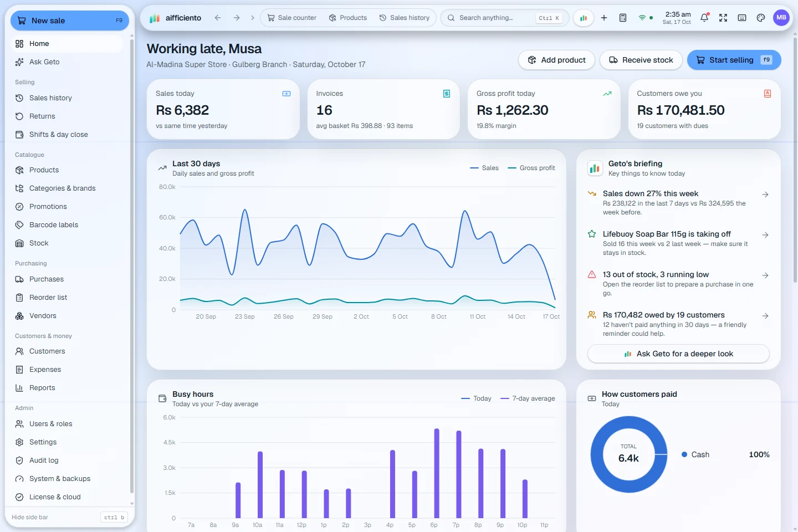Screen dimensions: 798x532
Task: Go to Sales history in sidebar
Action: point(67,98)
